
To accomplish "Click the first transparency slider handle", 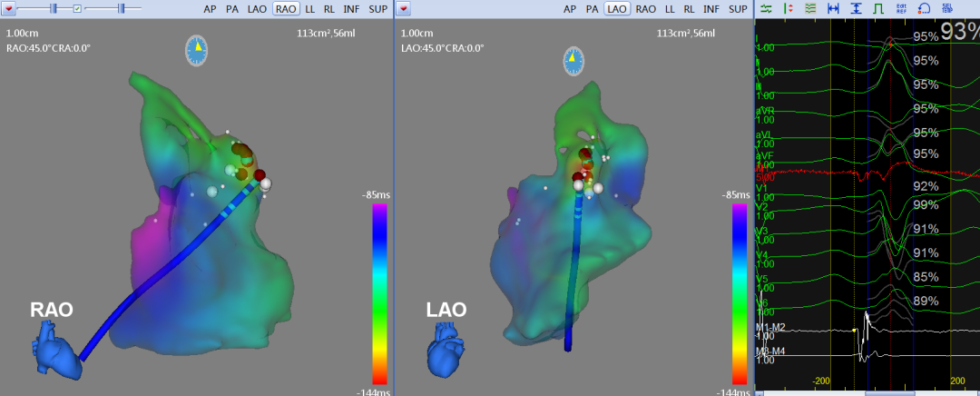I will pyautogui.click(x=54, y=8).
